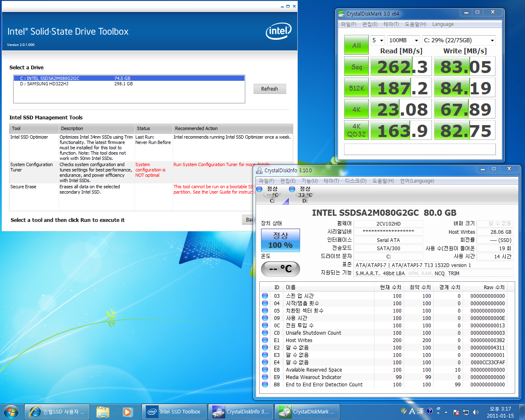This screenshot has width=525, height=420.
Task: Show hidden tray icons arrow
Action: 446,412
